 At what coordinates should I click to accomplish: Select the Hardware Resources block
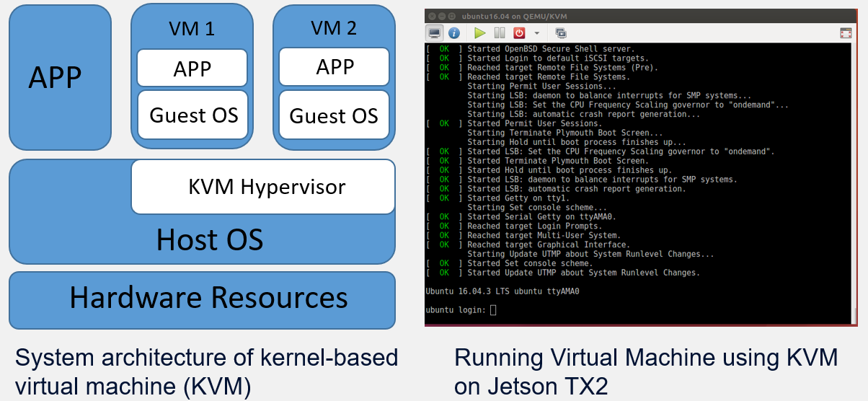point(202,299)
